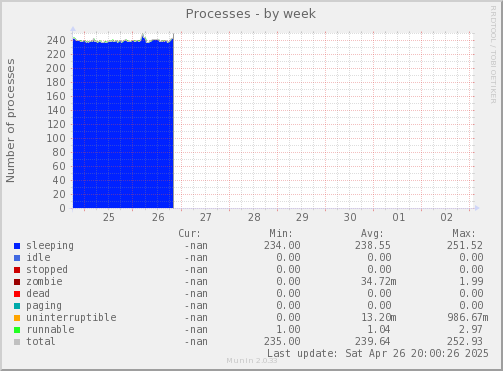Click the 'Min:' column header
Screen dimensions: 503x371
[281, 233]
